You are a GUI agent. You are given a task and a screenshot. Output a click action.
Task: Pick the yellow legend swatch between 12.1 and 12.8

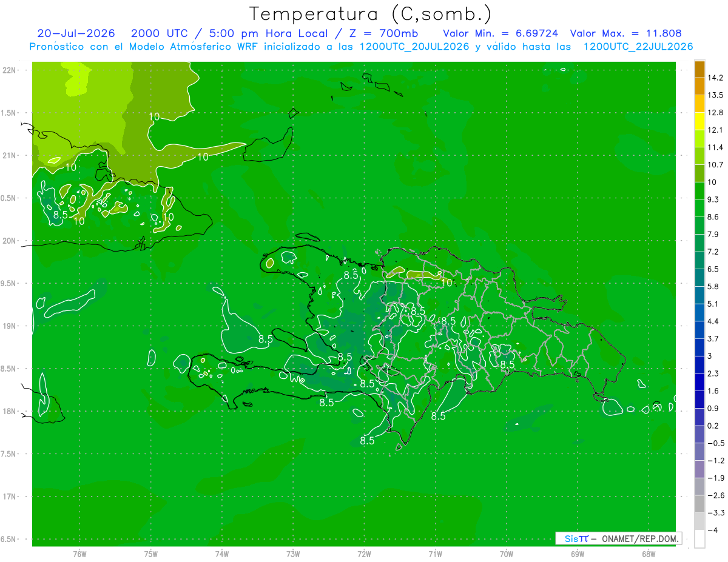coord(699,121)
